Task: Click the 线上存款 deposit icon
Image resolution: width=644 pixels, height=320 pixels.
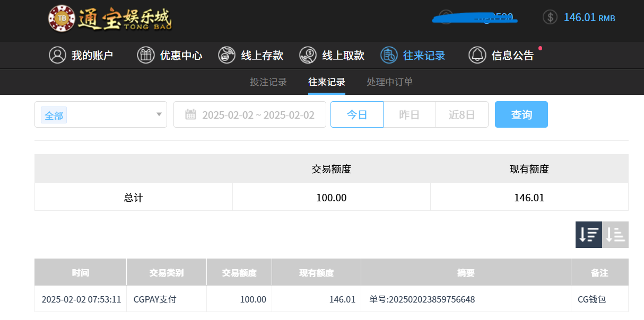Action: coord(227,55)
